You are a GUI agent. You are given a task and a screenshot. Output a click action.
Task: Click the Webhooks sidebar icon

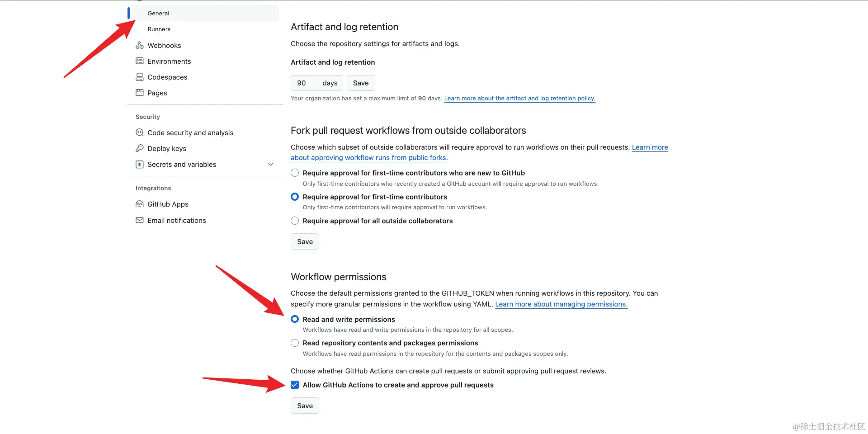(140, 45)
